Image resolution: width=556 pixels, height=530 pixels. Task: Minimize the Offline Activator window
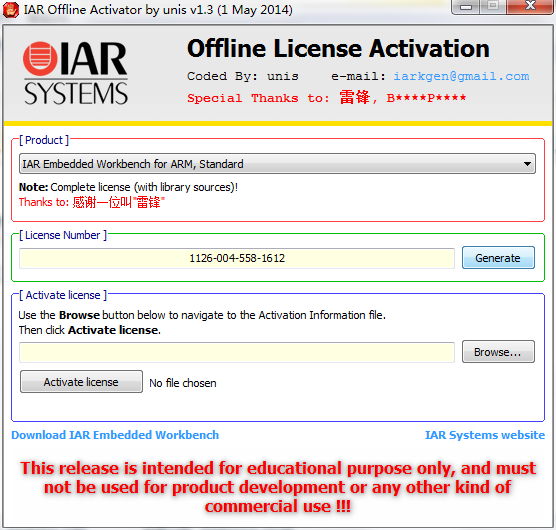click(466, 6)
